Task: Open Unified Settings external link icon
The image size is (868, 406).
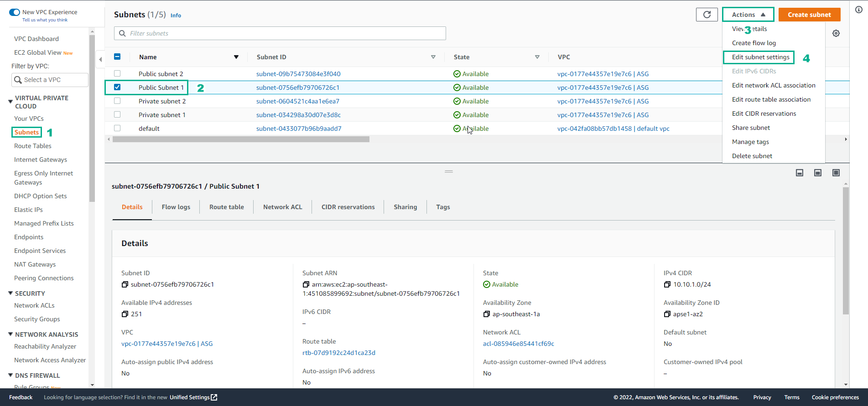Action: 214,397
